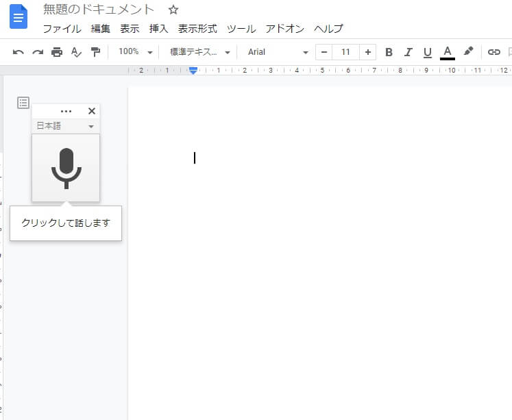Open the text color picker
This screenshot has height=420, width=512.
point(448,52)
